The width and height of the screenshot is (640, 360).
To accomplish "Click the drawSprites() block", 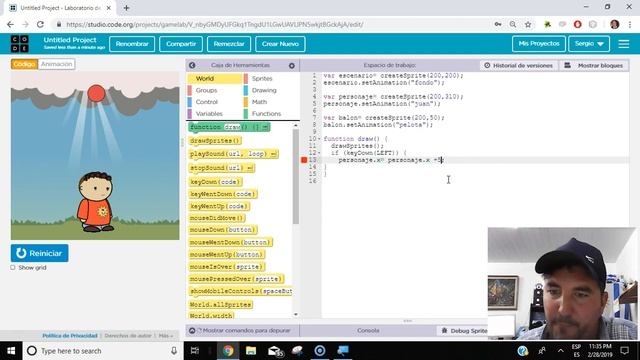I will [x=215, y=141].
